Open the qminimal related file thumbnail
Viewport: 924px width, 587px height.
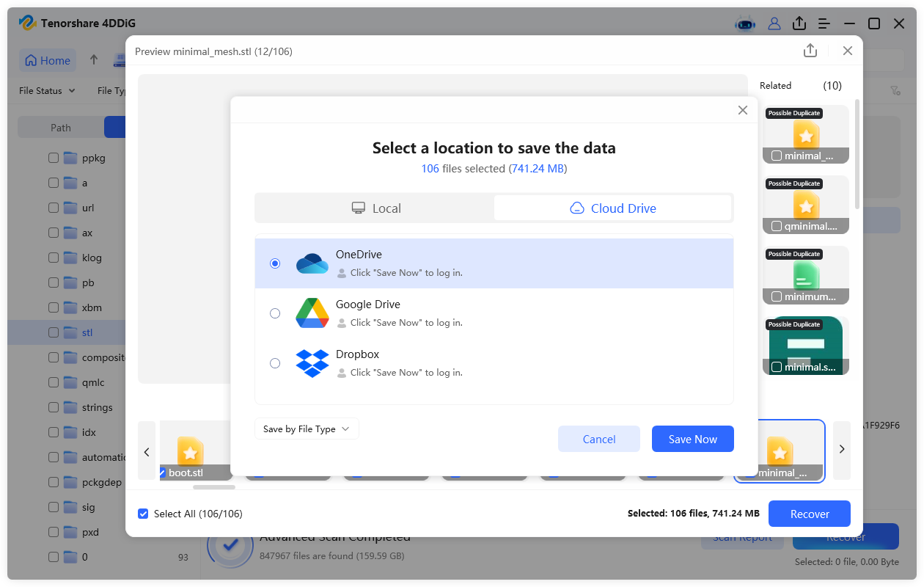point(806,205)
